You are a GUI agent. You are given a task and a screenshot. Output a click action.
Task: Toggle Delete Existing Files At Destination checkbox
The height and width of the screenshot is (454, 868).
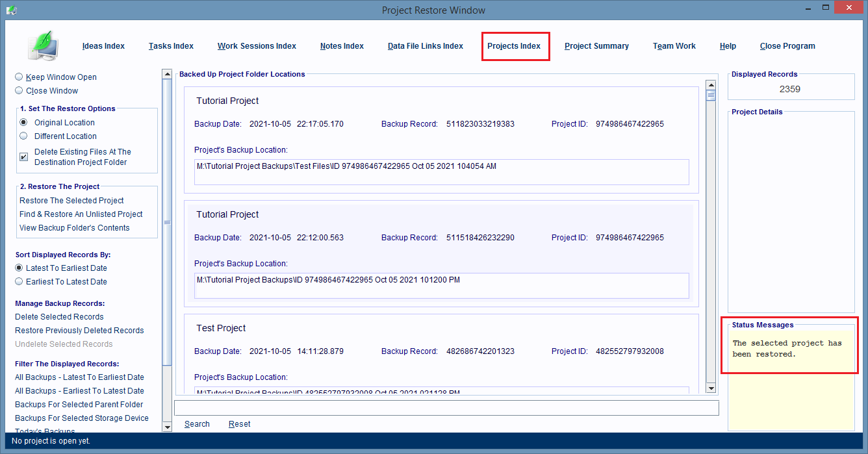click(24, 157)
